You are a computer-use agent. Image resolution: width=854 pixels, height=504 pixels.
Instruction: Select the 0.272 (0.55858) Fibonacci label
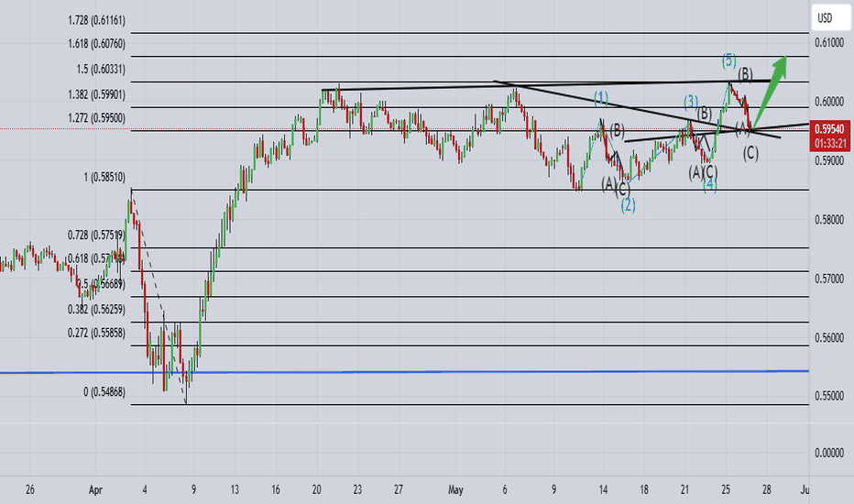(96, 333)
